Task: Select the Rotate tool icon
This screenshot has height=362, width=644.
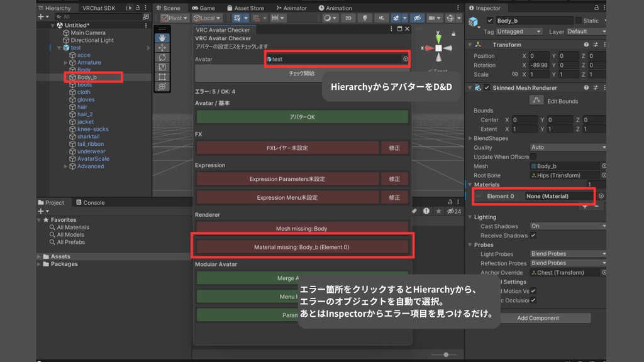Action: (x=162, y=57)
